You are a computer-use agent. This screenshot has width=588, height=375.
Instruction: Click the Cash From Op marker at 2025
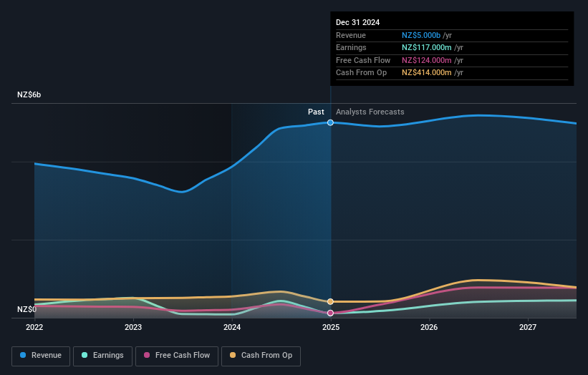(x=330, y=301)
